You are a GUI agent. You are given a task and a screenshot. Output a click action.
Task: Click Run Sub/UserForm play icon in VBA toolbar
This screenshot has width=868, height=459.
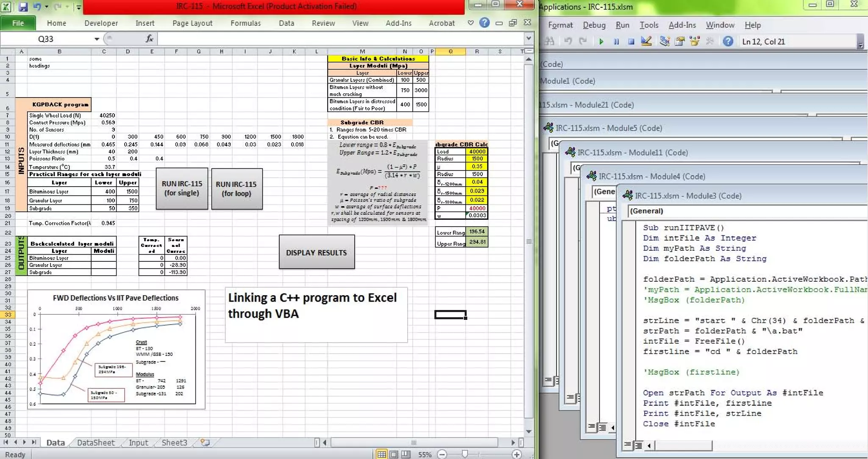click(x=601, y=42)
